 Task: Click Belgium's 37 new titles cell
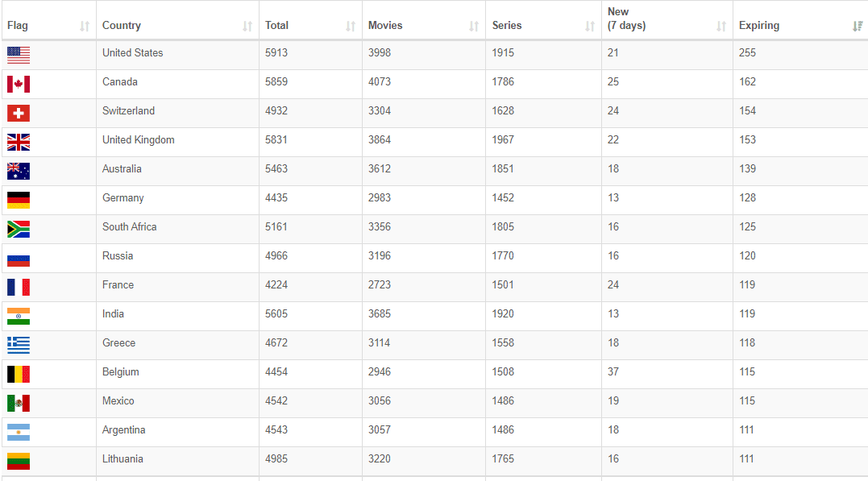coord(614,372)
